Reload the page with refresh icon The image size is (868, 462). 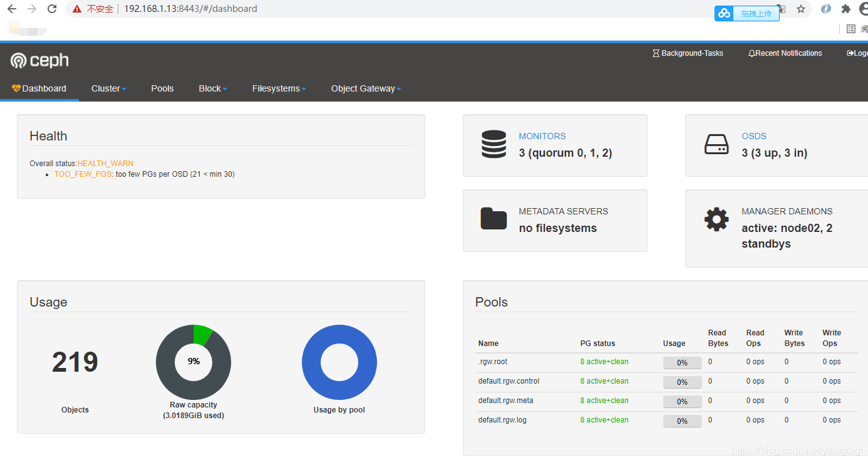click(x=52, y=9)
